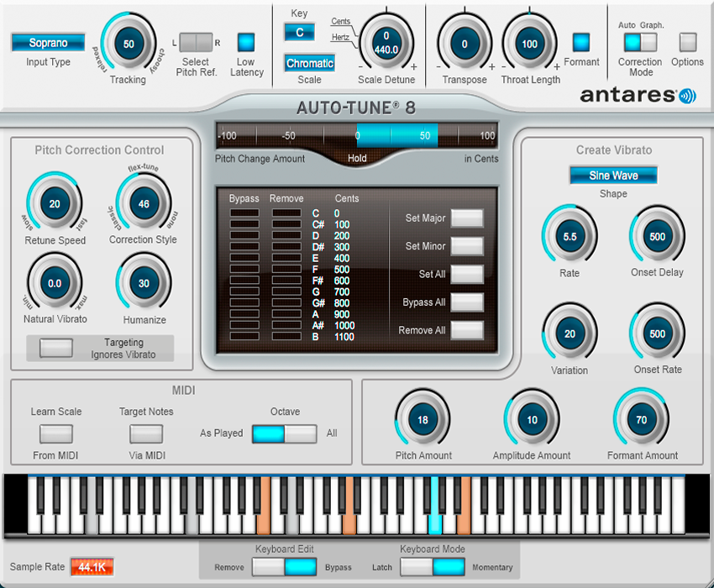This screenshot has width=714, height=588.
Task: Click the Hold label under the meter
Action: [357, 158]
